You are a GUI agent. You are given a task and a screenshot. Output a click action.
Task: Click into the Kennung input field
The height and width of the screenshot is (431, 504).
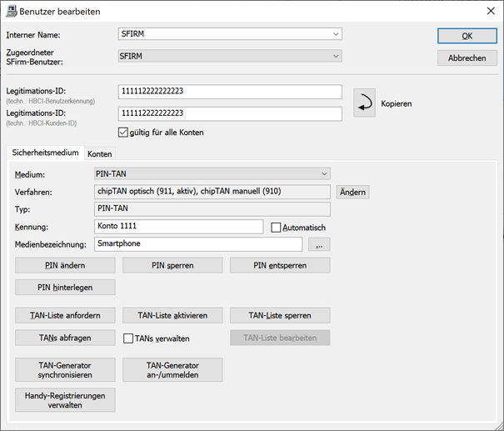(179, 227)
